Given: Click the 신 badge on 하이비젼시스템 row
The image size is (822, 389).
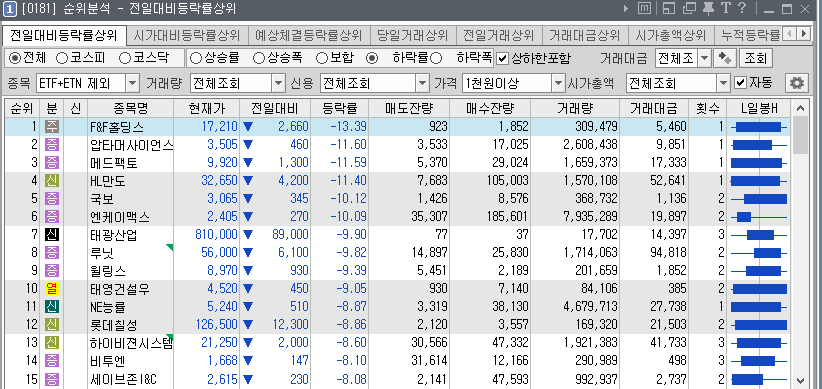Looking at the screenshot, I should [x=52, y=343].
